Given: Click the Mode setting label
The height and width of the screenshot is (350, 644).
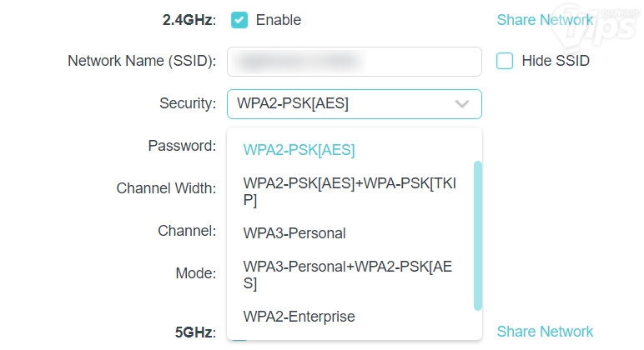Looking at the screenshot, I should 195,272.
